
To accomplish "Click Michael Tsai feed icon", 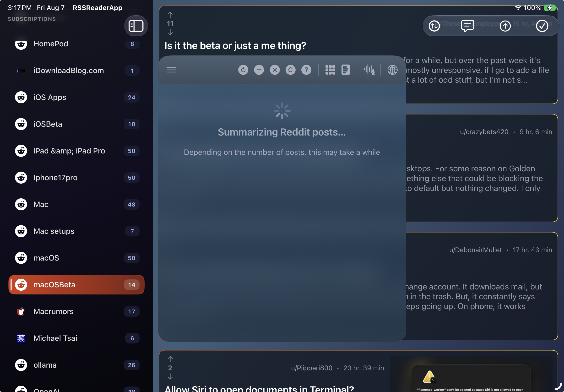I will (x=21, y=338).
